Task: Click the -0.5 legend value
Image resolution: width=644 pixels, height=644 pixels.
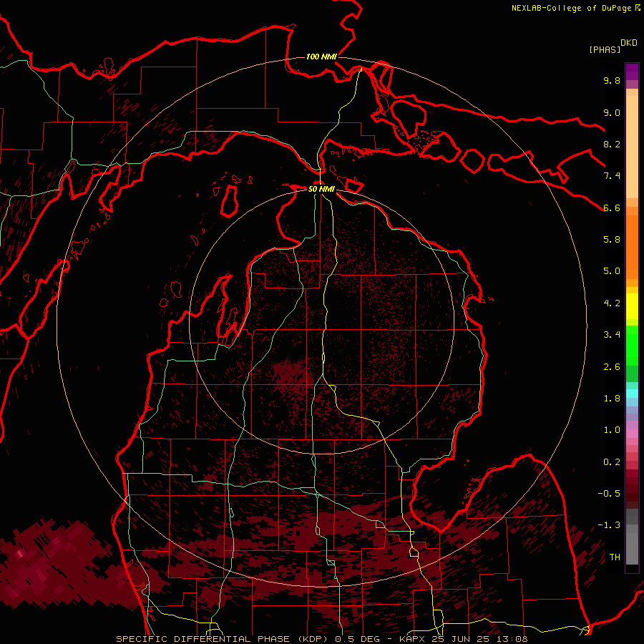Action: click(x=609, y=494)
